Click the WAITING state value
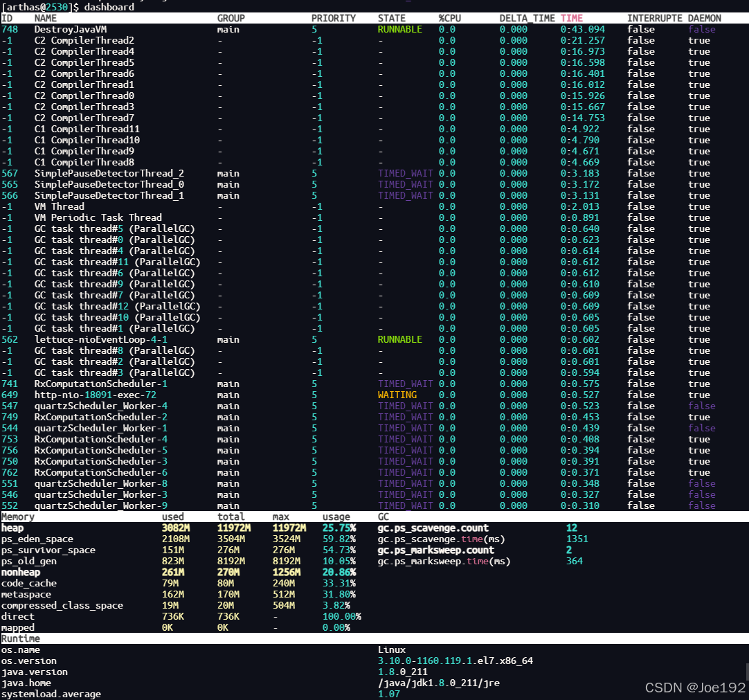749x700 pixels. (397, 395)
